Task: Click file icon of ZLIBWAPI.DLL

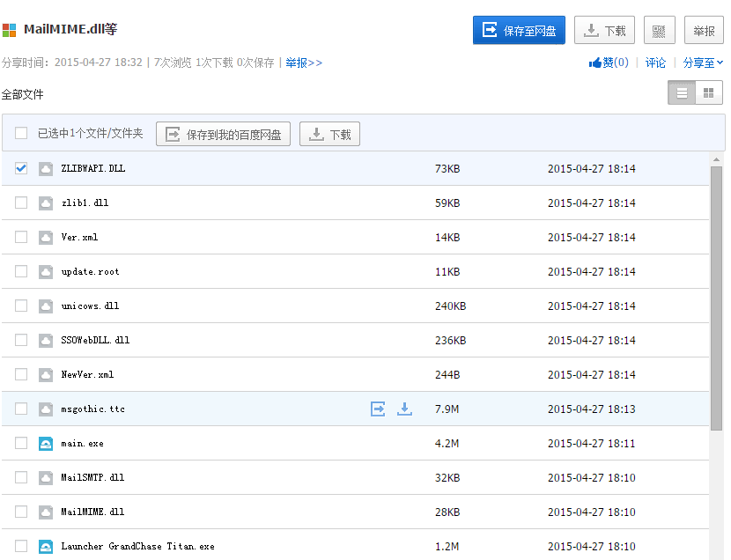Action: (x=46, y=169)
